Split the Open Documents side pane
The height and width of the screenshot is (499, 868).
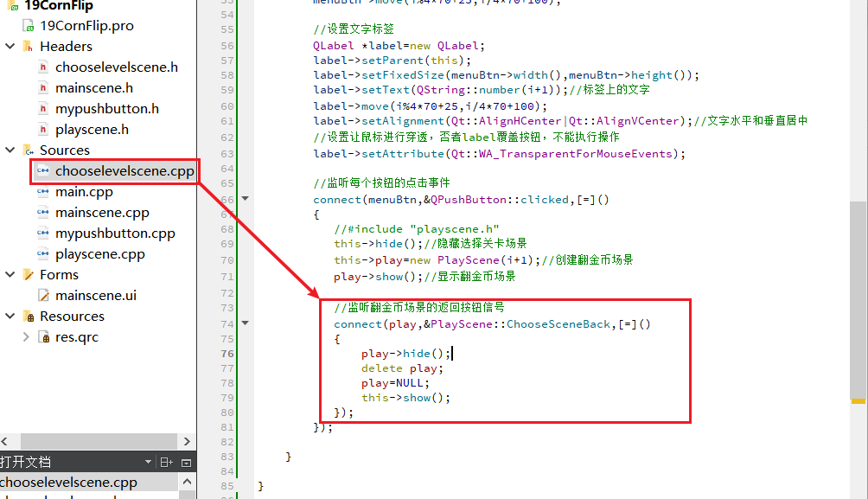166,463
